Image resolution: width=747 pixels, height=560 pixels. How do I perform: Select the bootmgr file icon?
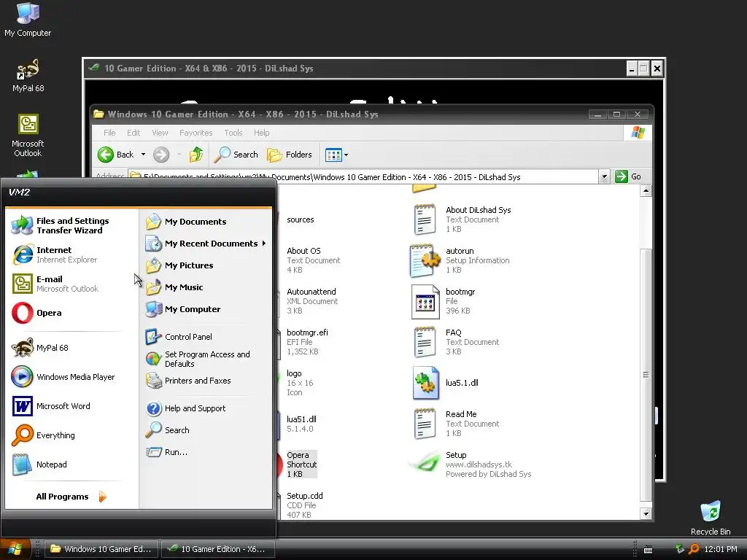click(x=425, y=302)
